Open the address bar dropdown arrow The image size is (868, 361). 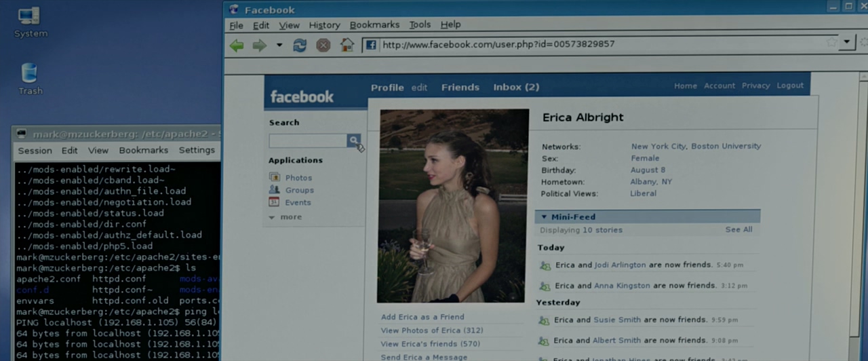846,42
